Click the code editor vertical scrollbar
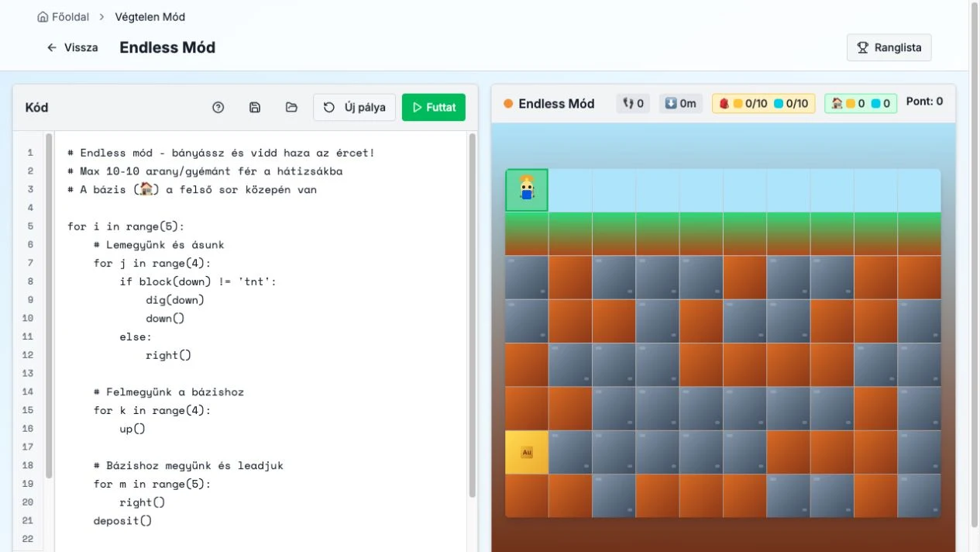This screenshot has width=980, height=552. [473, 314]
